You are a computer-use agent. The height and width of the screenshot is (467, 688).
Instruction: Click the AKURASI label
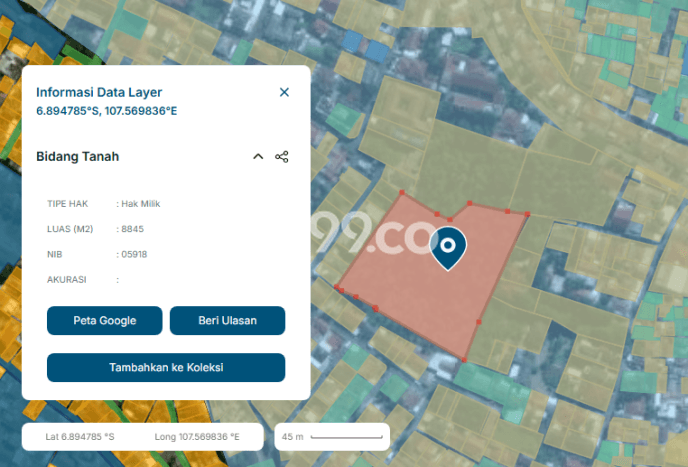pos(67,280)
